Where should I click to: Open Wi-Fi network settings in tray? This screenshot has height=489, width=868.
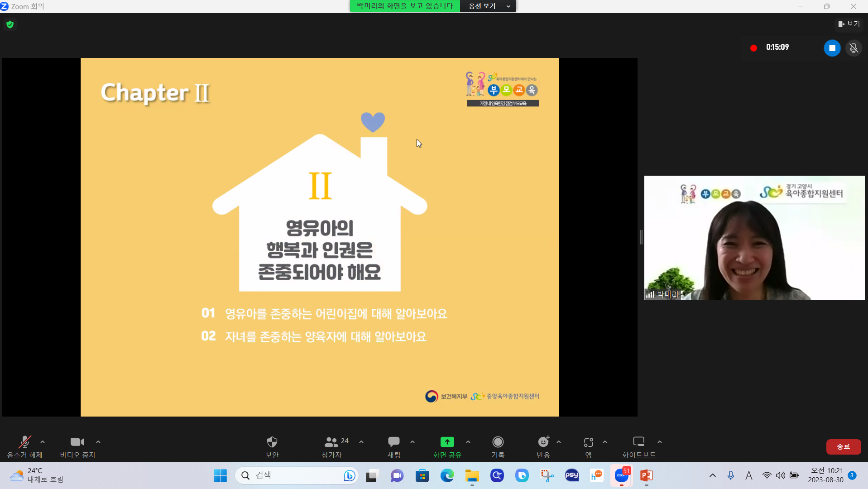(x=767, y=475)
